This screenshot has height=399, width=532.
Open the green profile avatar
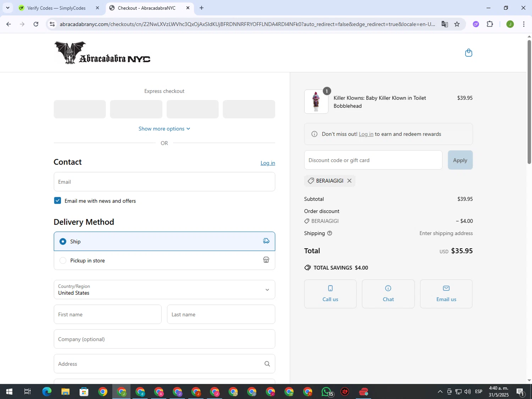click(510, 24)
